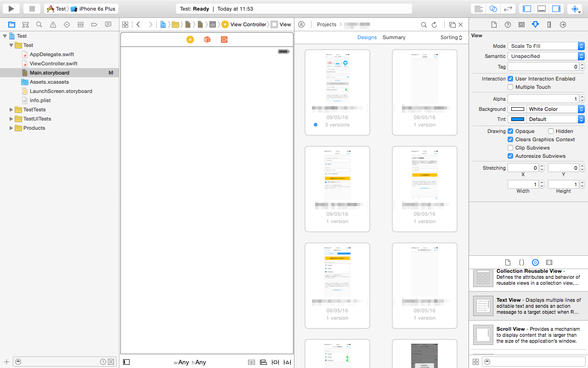Show the Issue navigator warnings icon

(52, 24)
